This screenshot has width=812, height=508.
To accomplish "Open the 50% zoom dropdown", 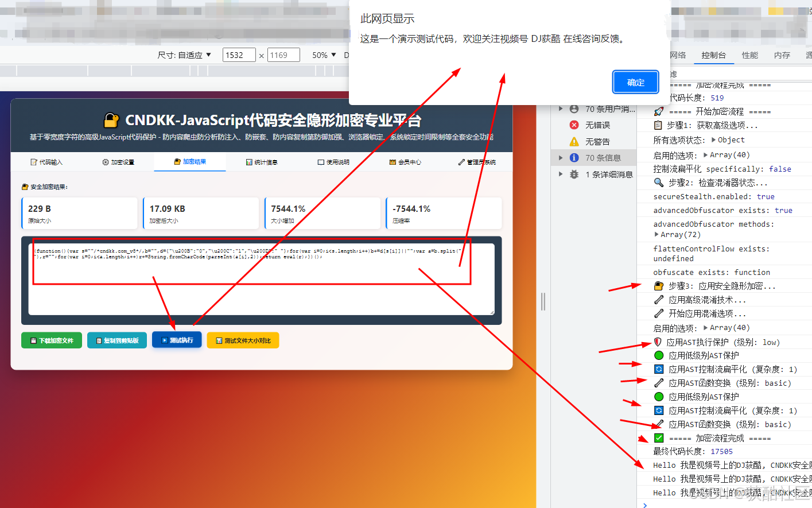I will click(x=324, y=55).
